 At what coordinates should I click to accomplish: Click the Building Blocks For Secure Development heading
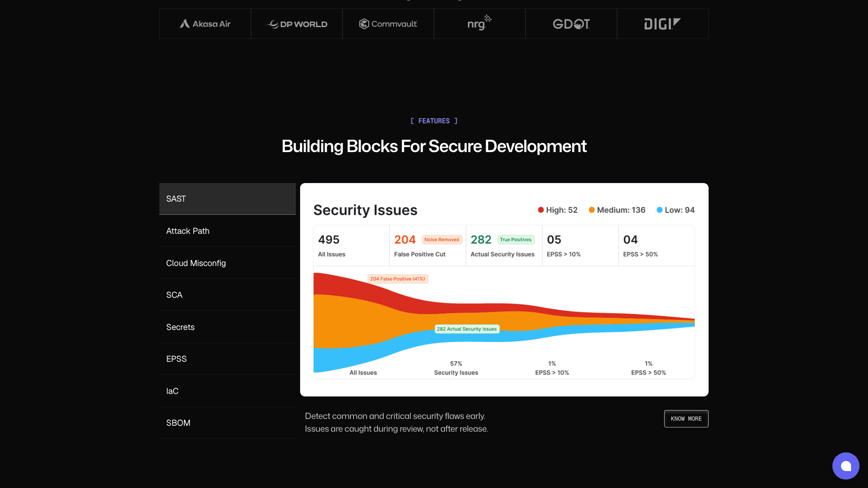(434, 146)
